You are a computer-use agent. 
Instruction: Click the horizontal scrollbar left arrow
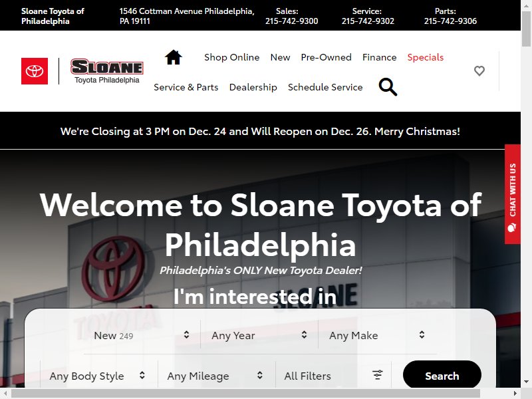5,393
